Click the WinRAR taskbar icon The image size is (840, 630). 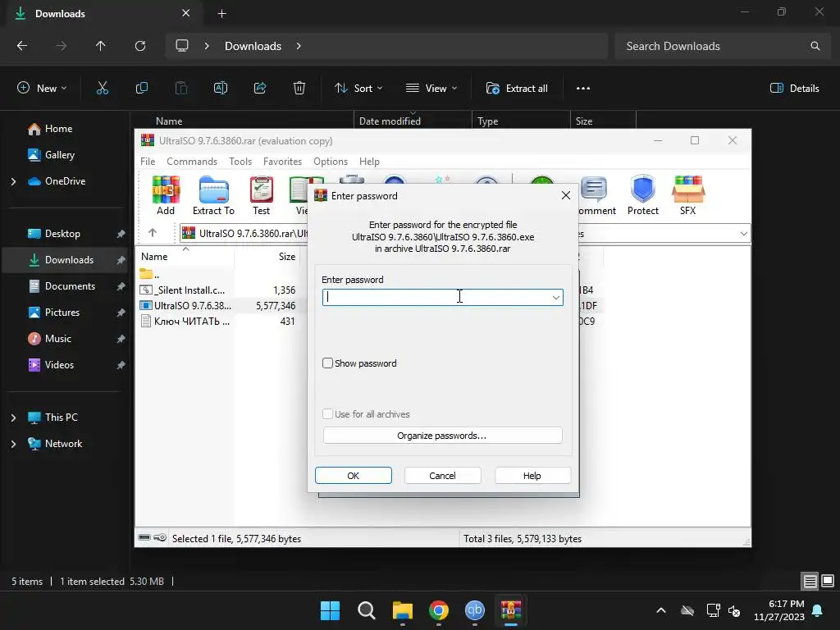pyautogui.click(x=511, y=610)
